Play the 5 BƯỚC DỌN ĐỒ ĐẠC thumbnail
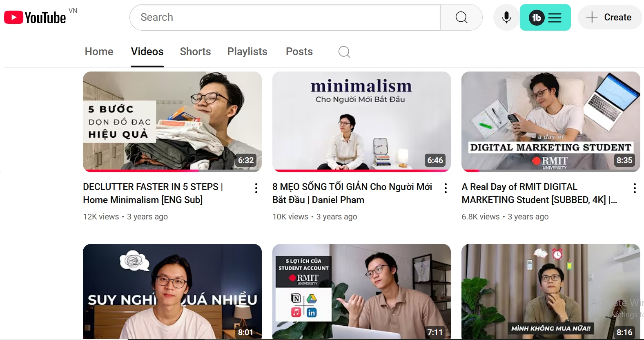 [x=172, y=122]
